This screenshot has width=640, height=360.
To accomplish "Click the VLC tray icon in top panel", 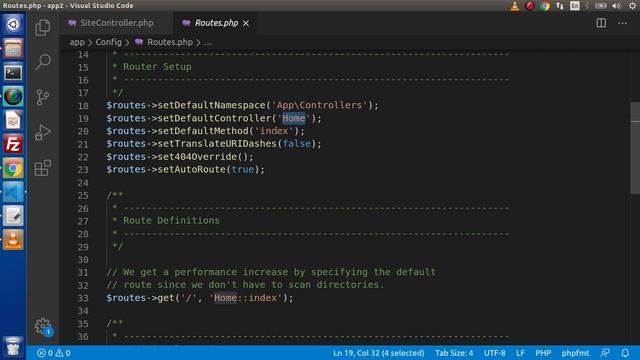I will (x=515, y=6).
